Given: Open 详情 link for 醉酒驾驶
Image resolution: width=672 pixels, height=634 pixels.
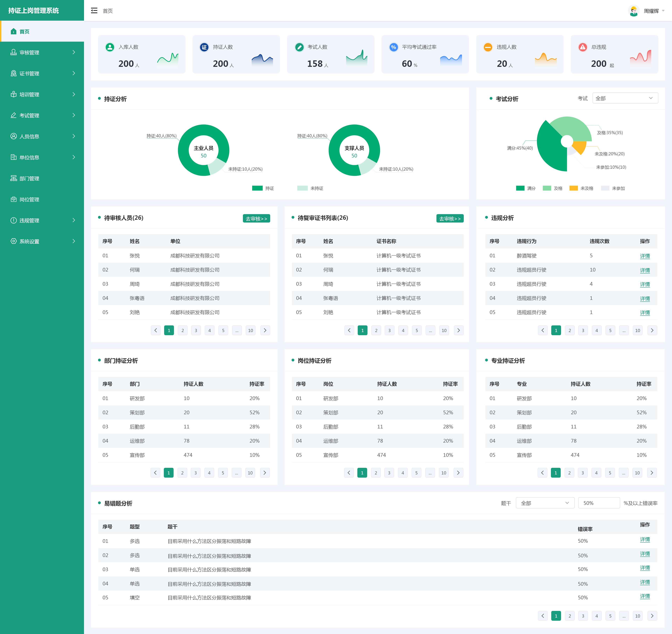Looking at the screenshot, I should pyautogui.click(x=645, y=256).
